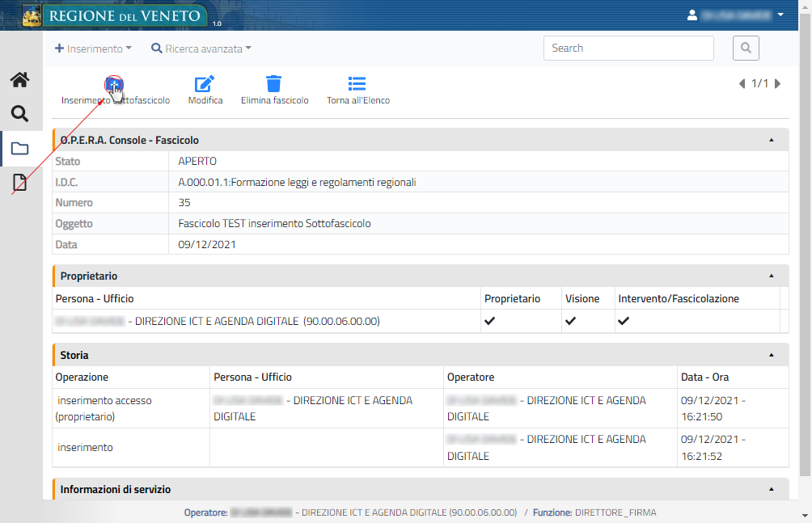
Task: Click the scrollbar down arrow
Action: [805, 516]
